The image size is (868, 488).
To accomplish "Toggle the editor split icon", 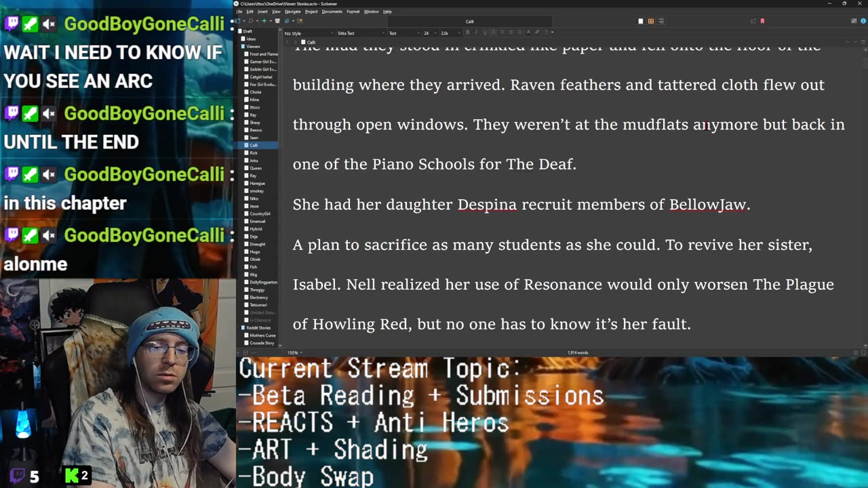I will [x=863, y=42].
